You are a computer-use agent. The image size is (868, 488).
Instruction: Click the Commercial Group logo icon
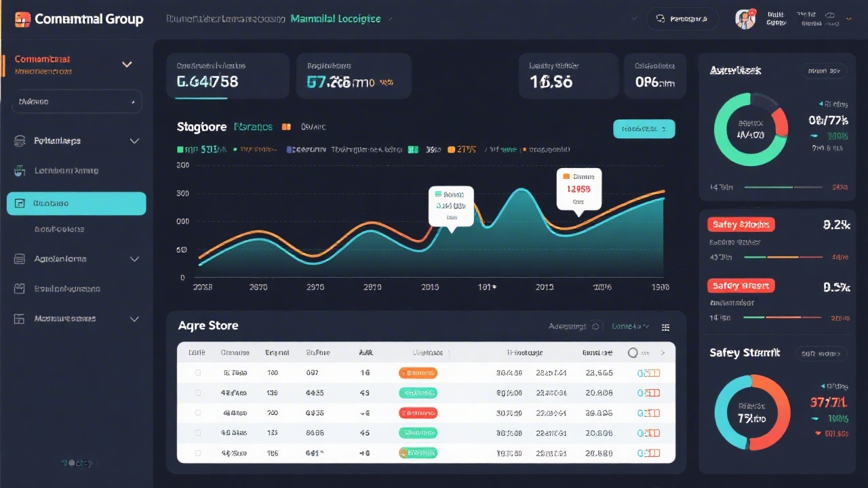click(x=22, y=19)
